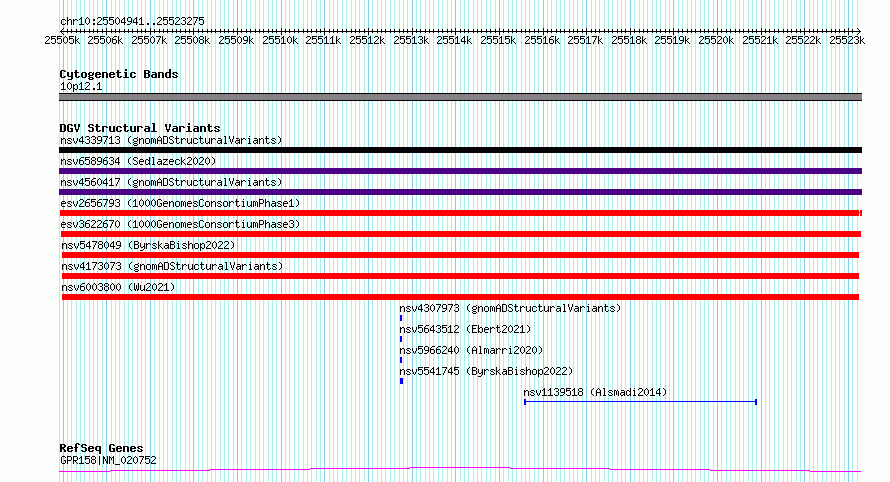Click the nsv5643512 Ebert2021 label
Viewport: 890px width, 482px height.
pos(465,329)
